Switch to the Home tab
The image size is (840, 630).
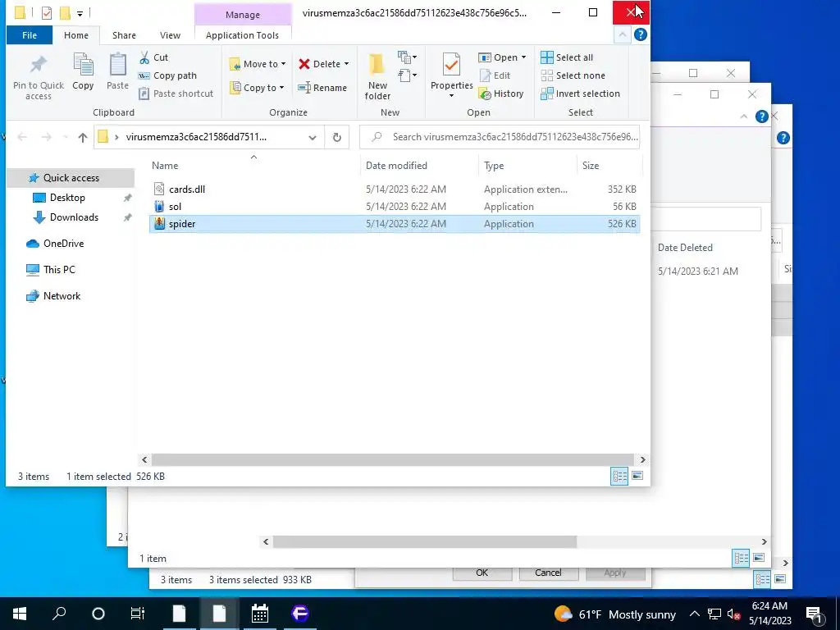(x=76, y=35)
